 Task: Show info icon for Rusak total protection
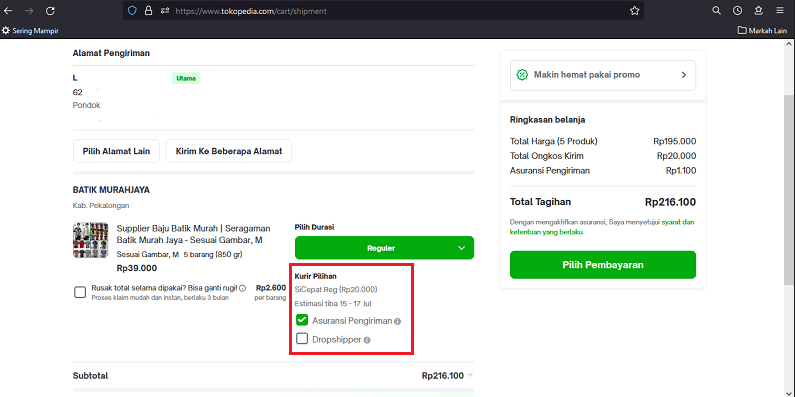click(242, 288)
